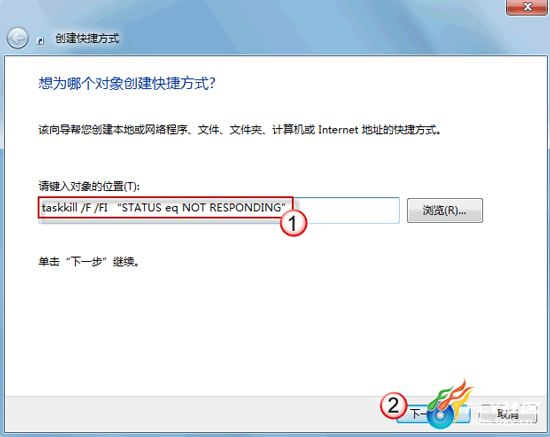This screenshot has height=437, width=550.
Task: Cancel the wizard with 取消
Action: tap(508, 414)
